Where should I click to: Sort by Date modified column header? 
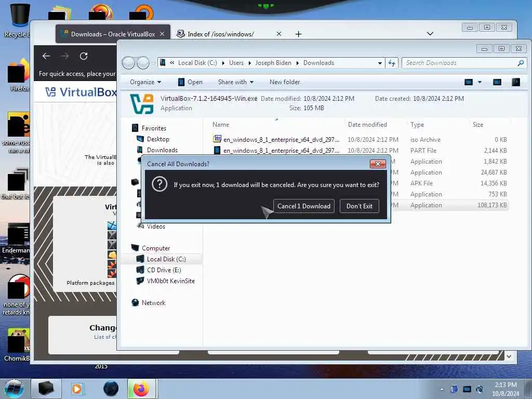tap(367, 125)
